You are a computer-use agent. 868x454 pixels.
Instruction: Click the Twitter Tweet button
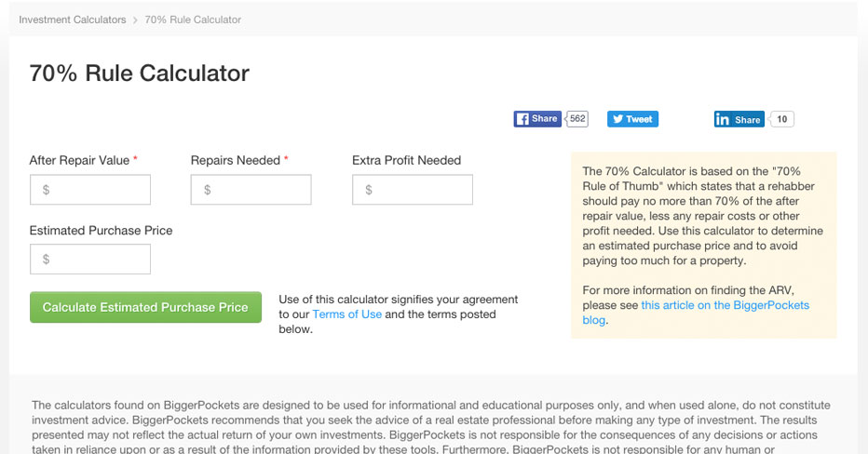[x=632, y=119]
